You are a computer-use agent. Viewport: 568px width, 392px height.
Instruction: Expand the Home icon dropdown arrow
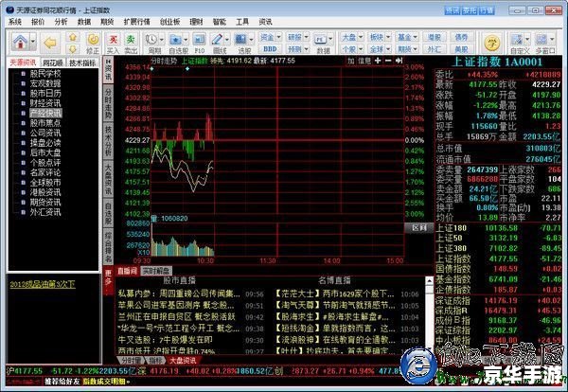click(x=33, y=42)
